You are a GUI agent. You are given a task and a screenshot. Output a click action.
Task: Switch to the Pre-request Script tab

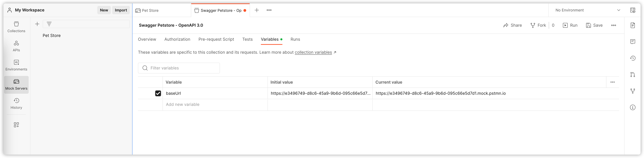pyautogui.click(x=216, y=39)
